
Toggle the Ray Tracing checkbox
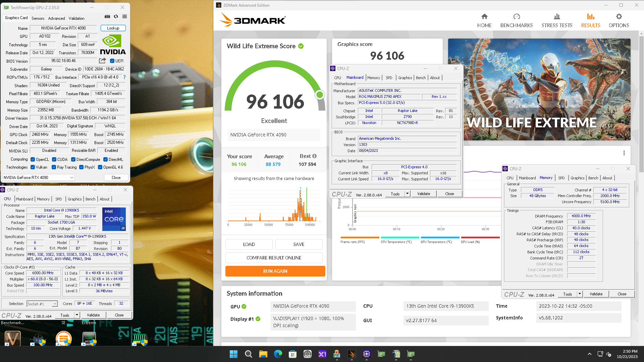(54, 167)
